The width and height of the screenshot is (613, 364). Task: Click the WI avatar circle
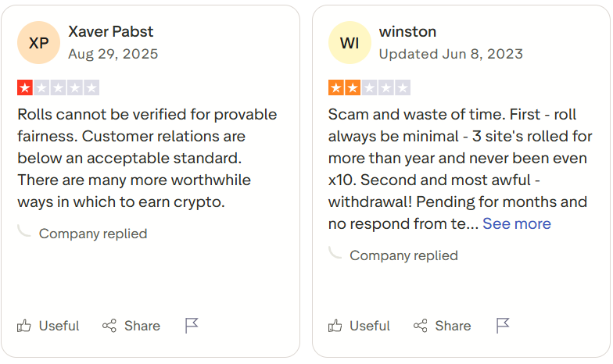point(350,43)
